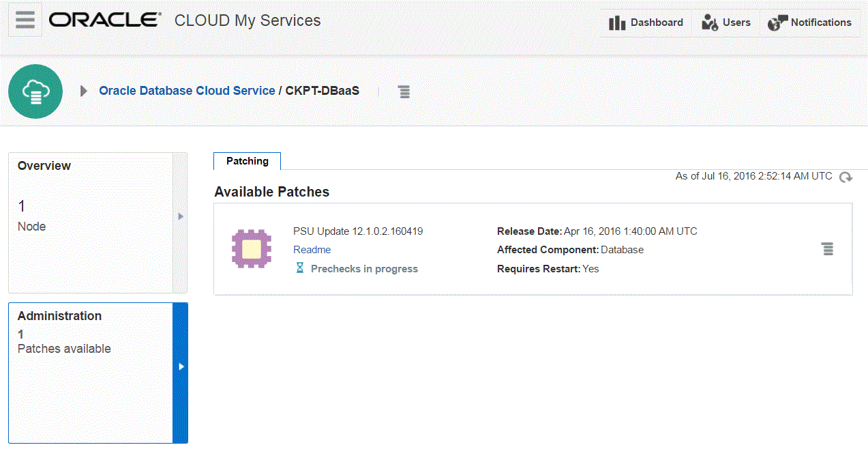Click the Prechecks in progress status text
The image size is (868, 473).
tap(364, 269)
